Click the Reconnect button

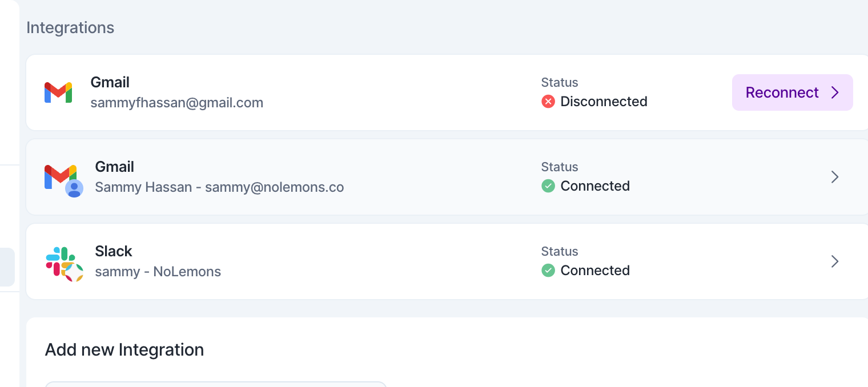(x=793, y=92)
